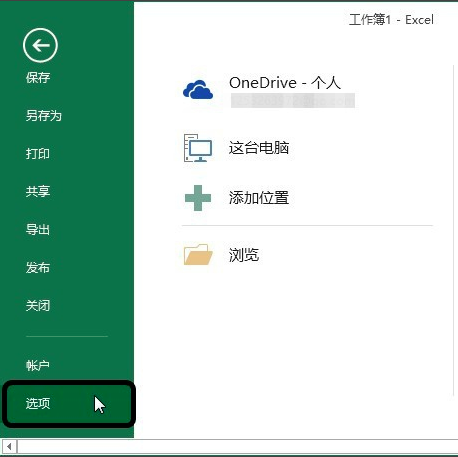The width and height of the screenshot is (458, 457).
Task: Click the OneDrive cloud icon
Action: [198, 90]
